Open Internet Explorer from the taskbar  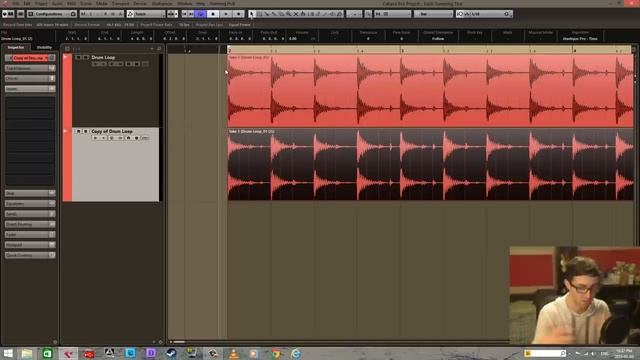click(x=296, y=353)
